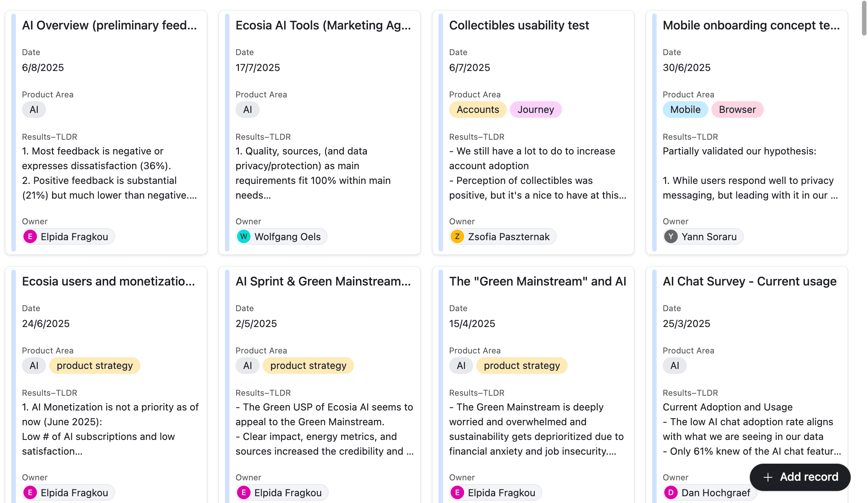Click Dan Hochgraef's avatar icon
Image resolution: width=868 pixels, height=503 pixels.
tap(671, 493)
